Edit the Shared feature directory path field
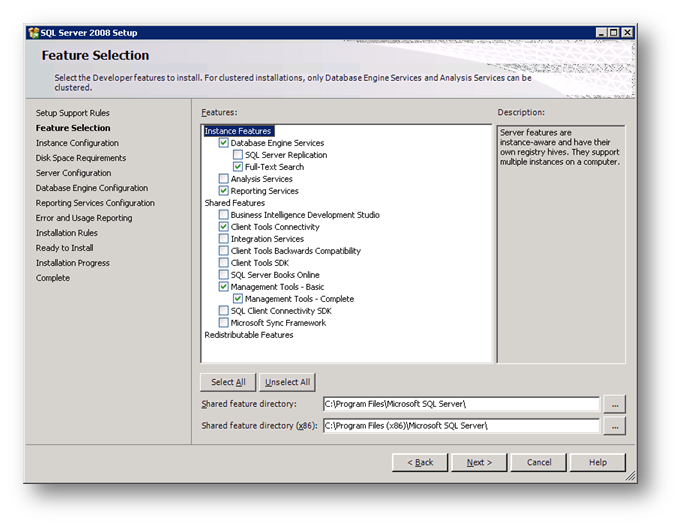This screenshot has height=527, width=681. pos(461,404)
